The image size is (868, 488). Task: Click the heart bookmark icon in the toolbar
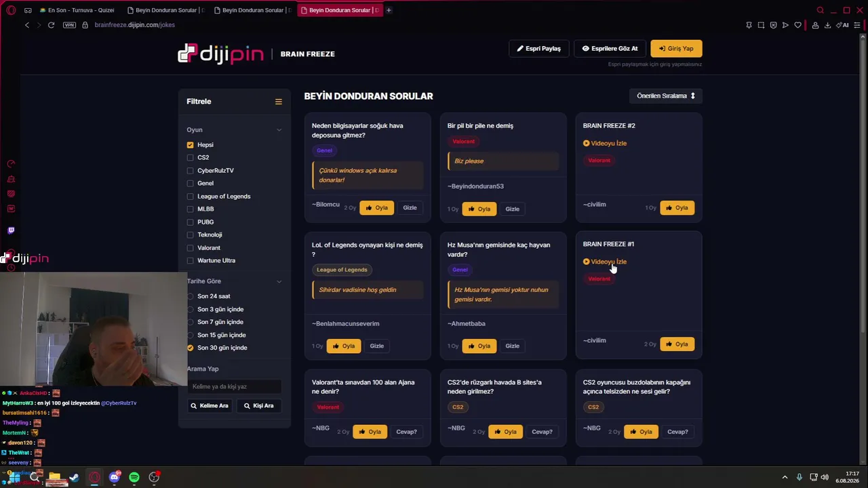pos(797,25)
